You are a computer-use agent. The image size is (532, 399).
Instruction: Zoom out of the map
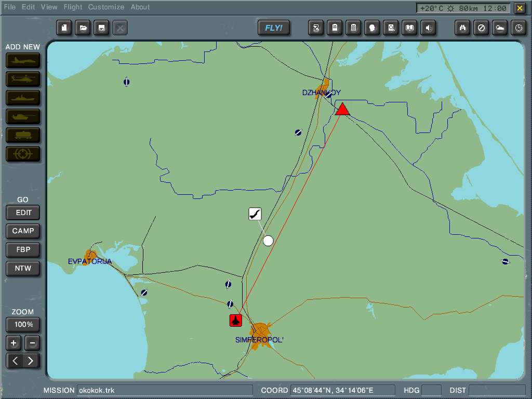click(x=32, y=343)
